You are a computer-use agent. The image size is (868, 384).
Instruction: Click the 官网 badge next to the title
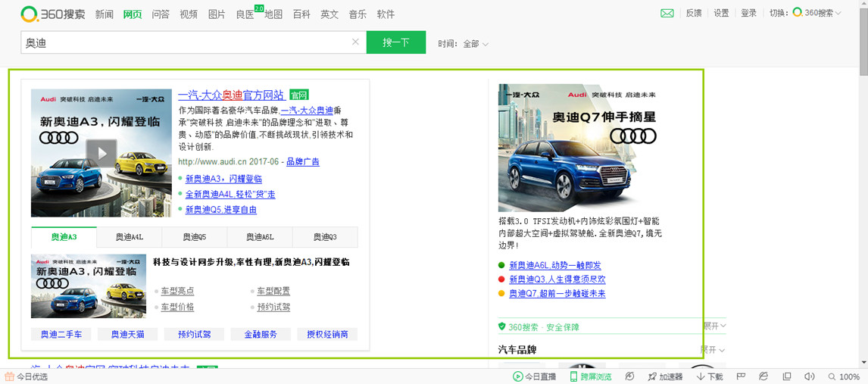point(299,95)
